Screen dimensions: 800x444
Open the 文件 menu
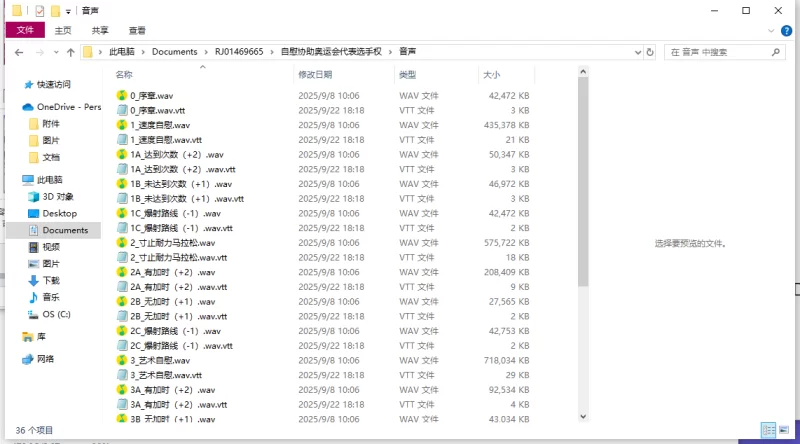tap(25, 30)
